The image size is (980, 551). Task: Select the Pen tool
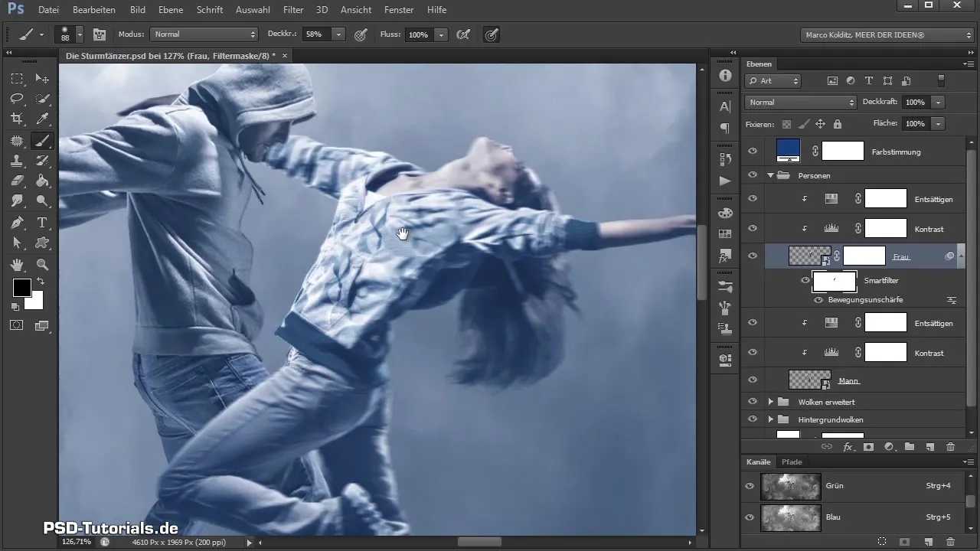[17, 223]
